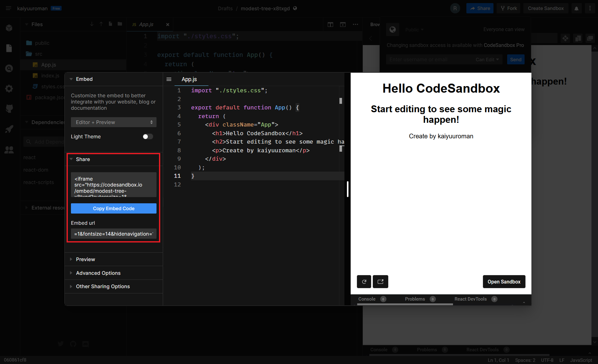The image size is (598, 364).
Task: Toggle the Light Theme switch
Action: click(x=148, y=136)
